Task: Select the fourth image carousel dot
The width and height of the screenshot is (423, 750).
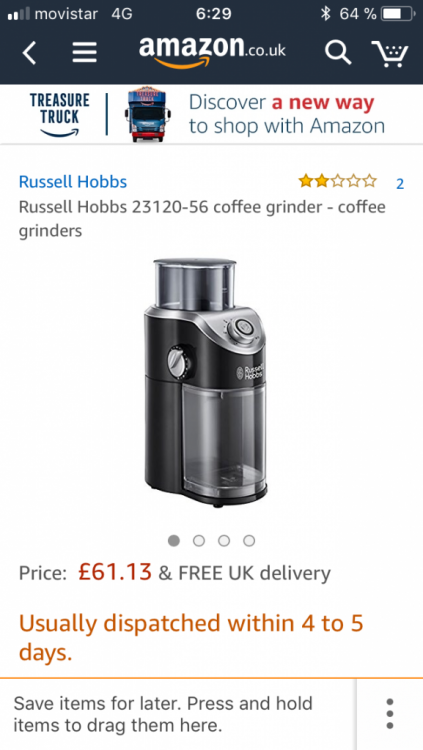Action: click(249, 540)
